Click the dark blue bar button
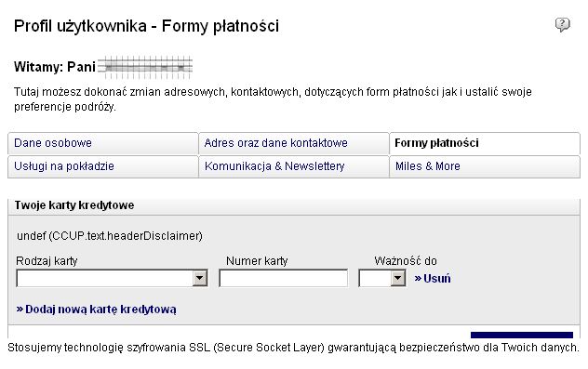 pos(522,335)
